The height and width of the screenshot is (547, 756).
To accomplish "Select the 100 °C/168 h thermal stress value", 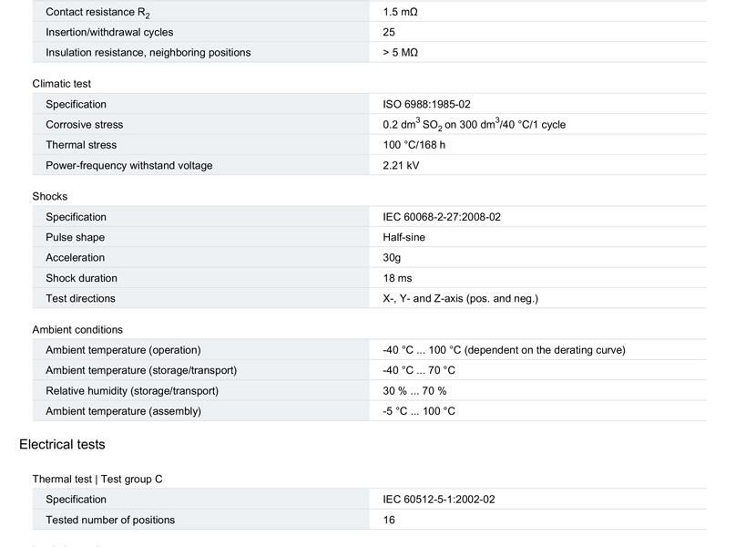I will point(414,145).
